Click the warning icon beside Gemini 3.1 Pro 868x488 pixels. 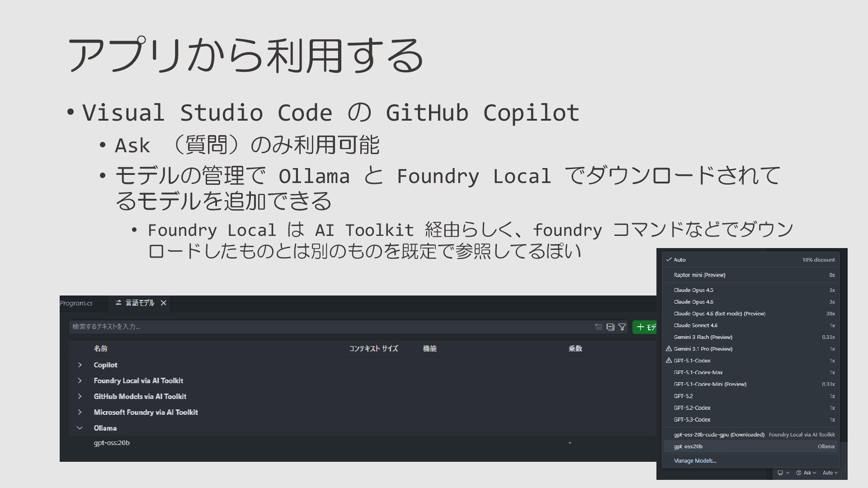(x=669, y=349)
